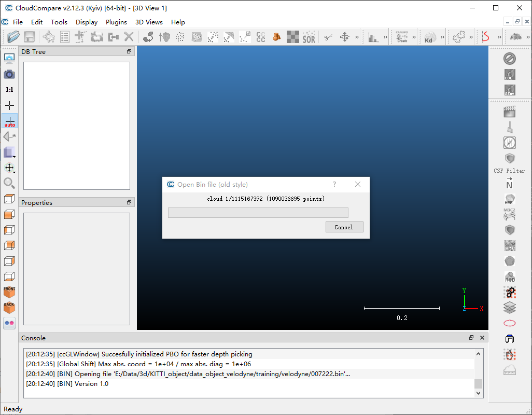Set the BACK view cube icon
This screenshot has height=415, width=532.
click(9, 308)
